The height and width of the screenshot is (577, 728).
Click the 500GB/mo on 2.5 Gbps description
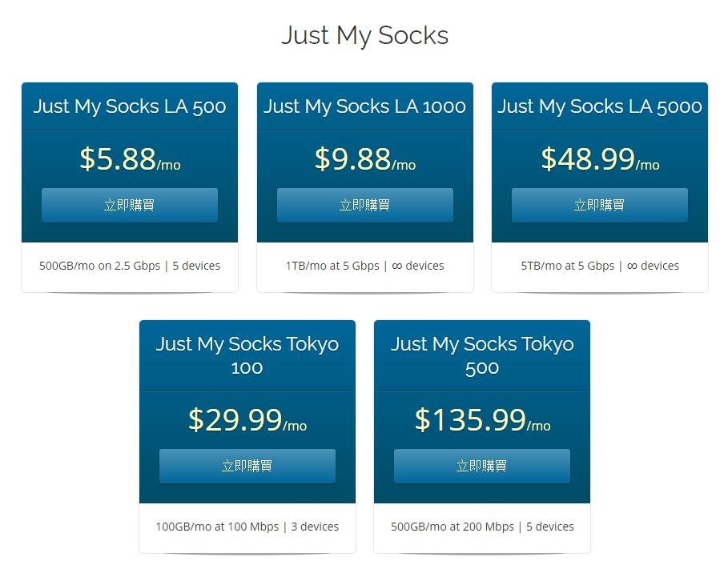click(129, 266)
